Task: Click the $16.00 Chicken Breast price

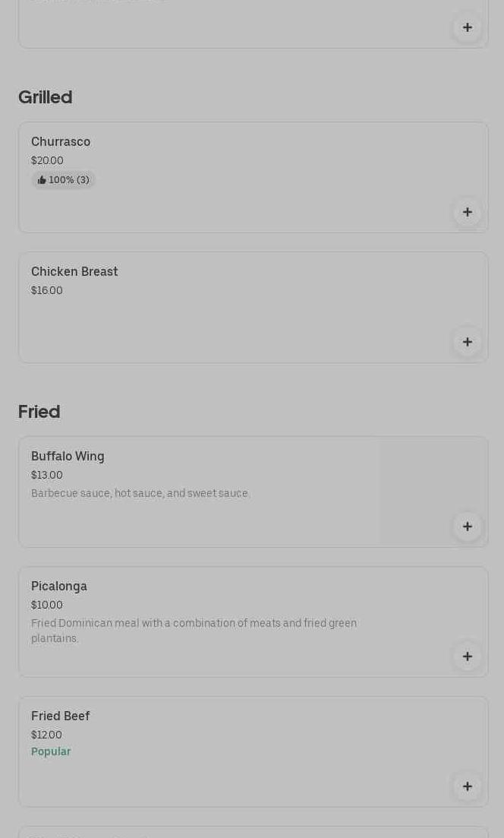Action: [x=47, y=291]
